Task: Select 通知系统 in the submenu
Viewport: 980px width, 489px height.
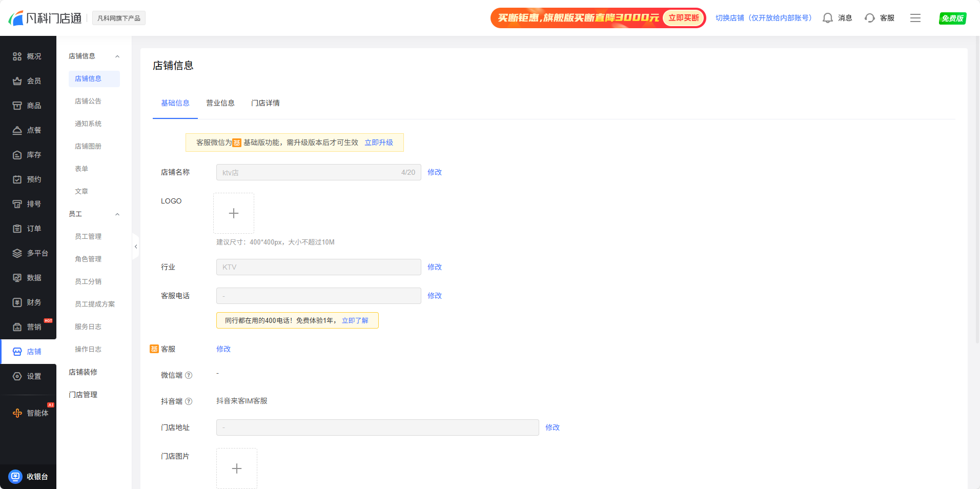Action: (x=88, y=124)
